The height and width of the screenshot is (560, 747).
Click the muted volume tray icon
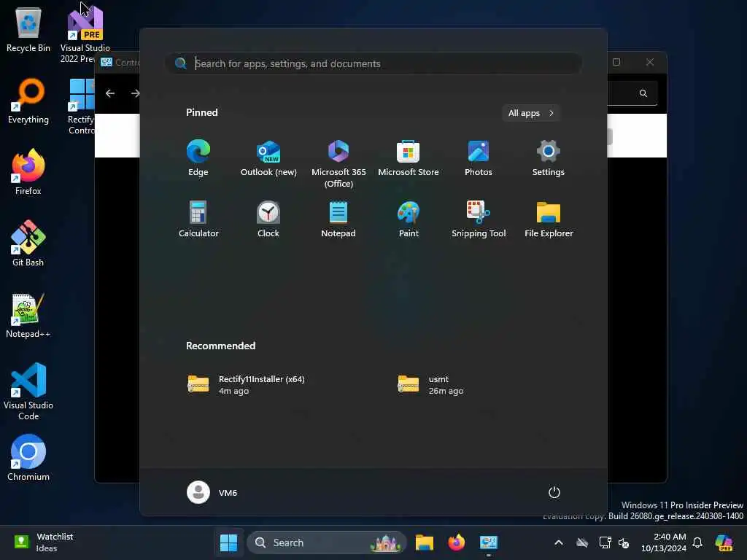point(624,542)
